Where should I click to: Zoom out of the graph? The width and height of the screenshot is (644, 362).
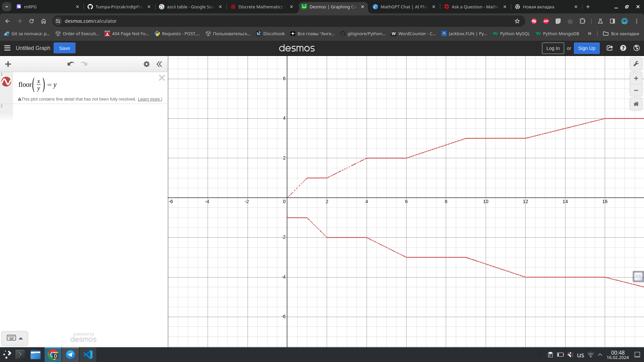636,90
